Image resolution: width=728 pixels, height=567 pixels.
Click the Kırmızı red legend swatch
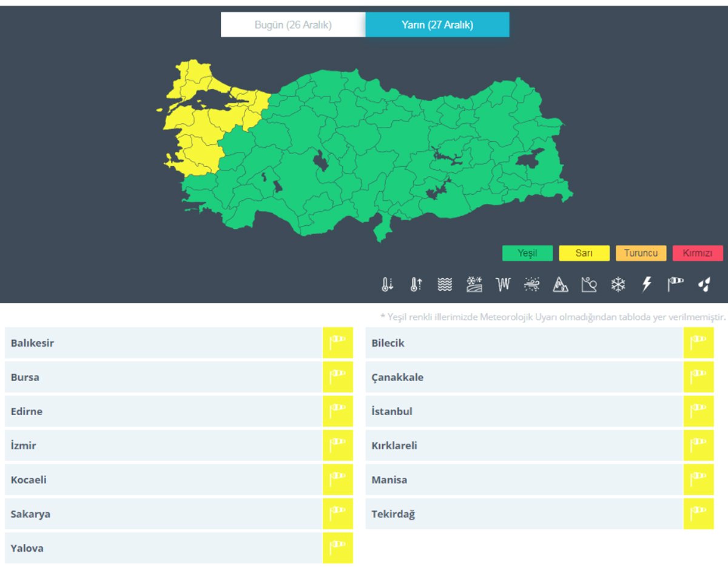697,253
